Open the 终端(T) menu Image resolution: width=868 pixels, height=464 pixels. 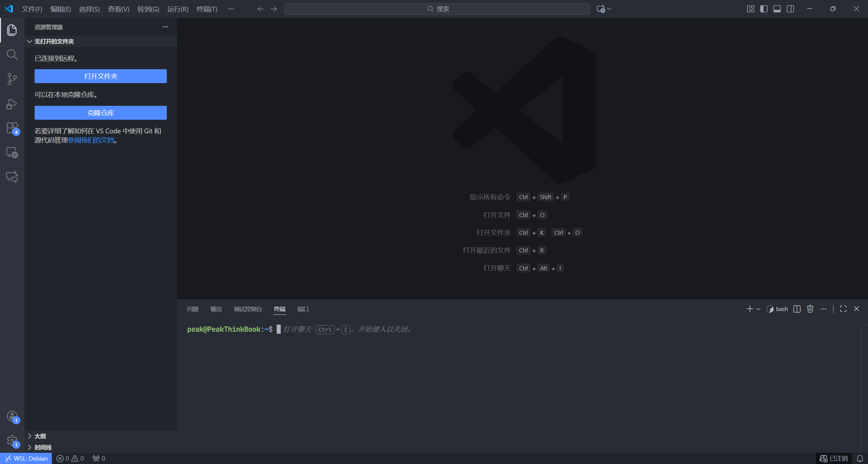coord(207,9)
